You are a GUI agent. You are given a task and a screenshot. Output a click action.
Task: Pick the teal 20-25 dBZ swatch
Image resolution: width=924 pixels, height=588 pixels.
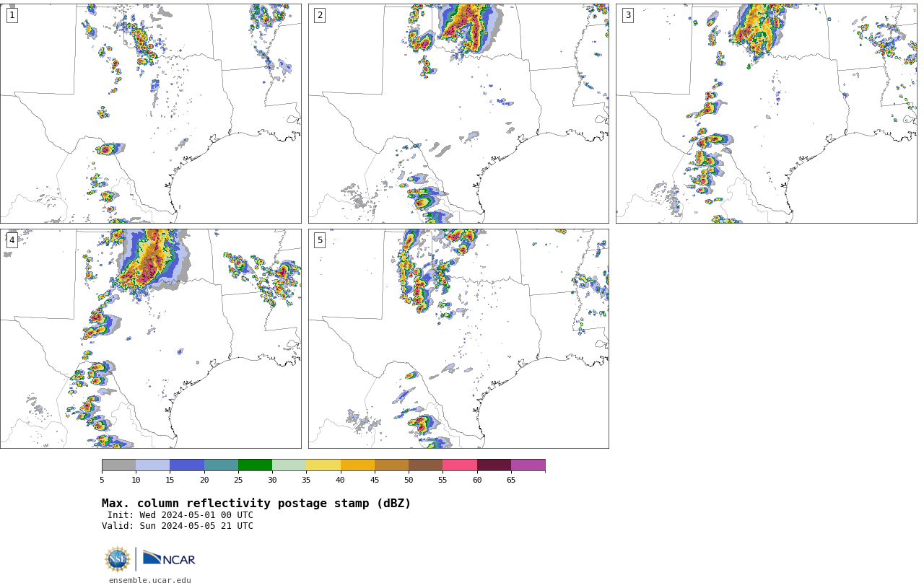click(221, 465)
